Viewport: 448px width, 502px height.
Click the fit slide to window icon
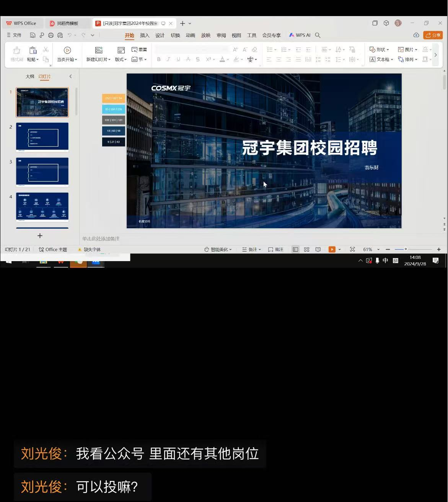[x=352, y=249]
